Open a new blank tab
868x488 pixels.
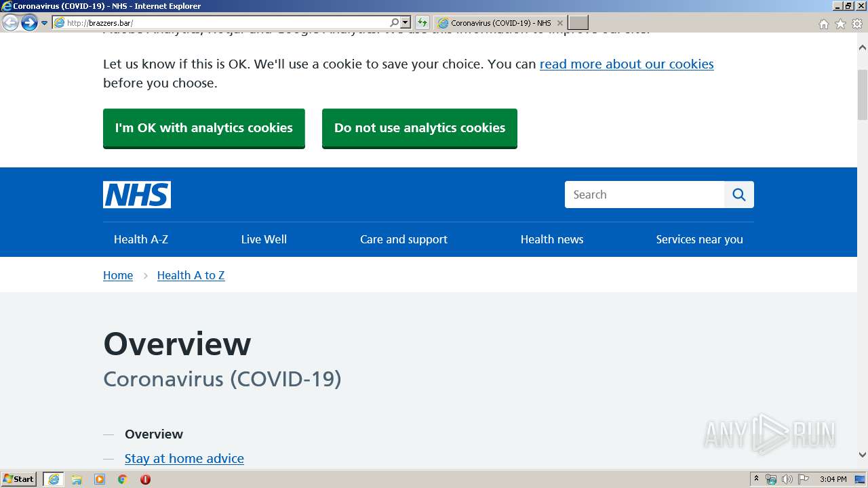coord(578,23)
